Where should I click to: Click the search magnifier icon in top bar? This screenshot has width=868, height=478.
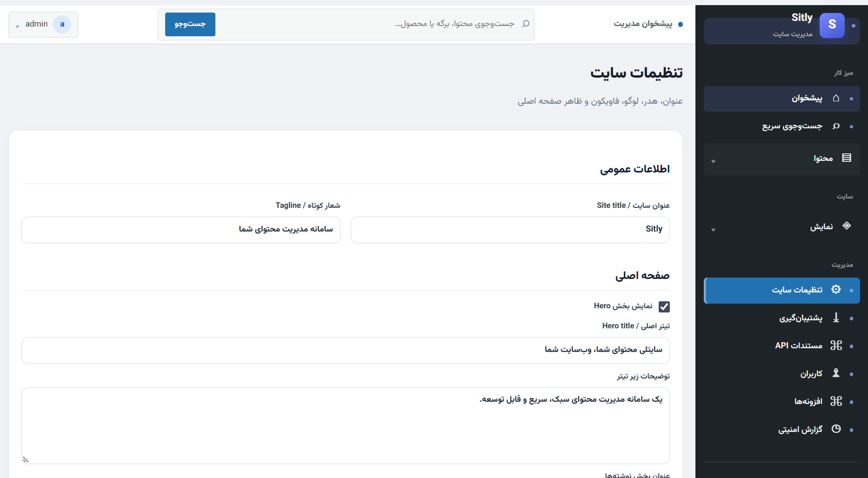click(x=526, y=24)
